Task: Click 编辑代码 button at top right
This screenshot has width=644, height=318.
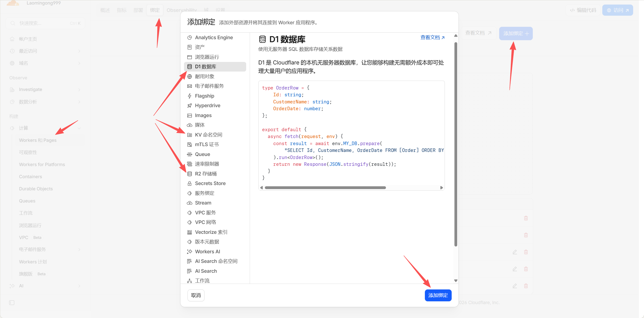Action: 583,10
